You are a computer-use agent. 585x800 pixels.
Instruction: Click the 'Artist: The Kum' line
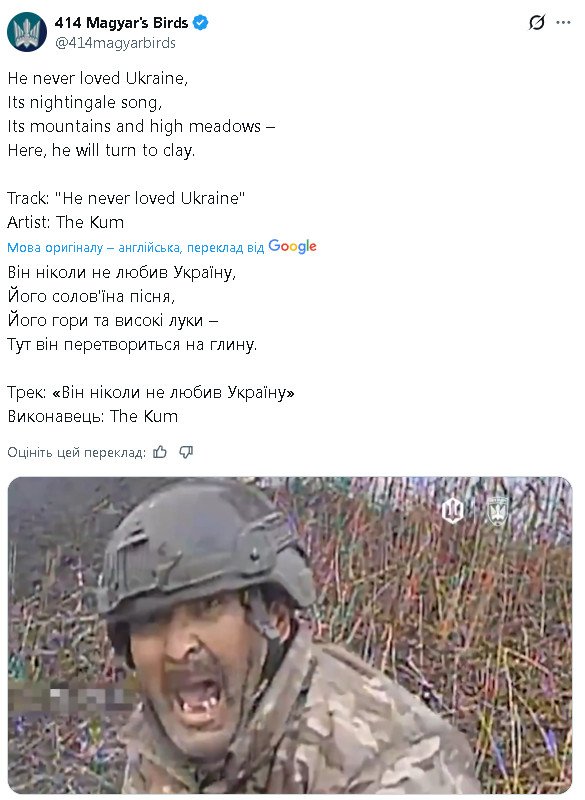pyautogui.click(x=65, y=222)
